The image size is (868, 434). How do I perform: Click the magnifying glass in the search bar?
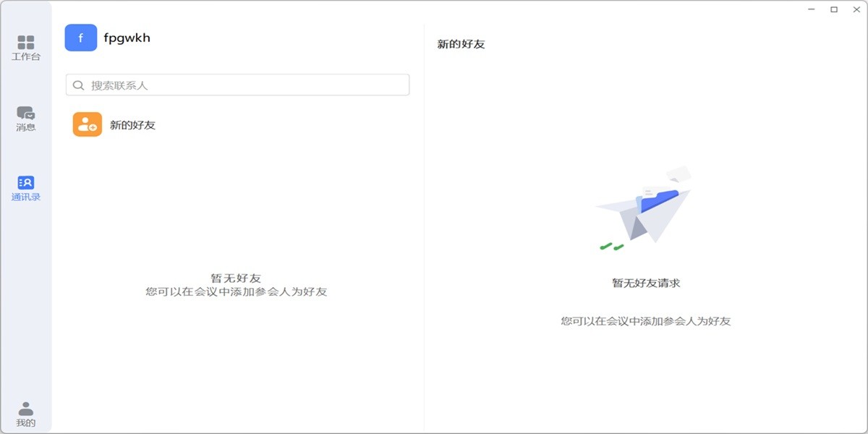tap(79, 85)
